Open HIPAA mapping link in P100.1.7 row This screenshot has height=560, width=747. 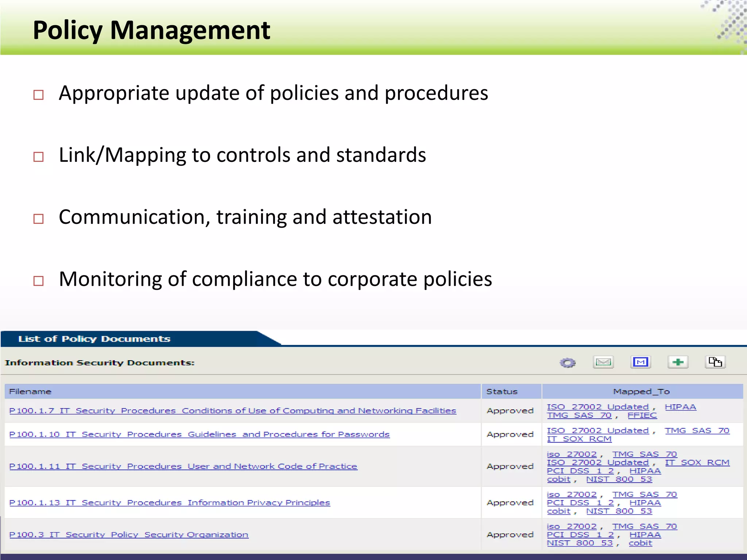click(680, 407)
